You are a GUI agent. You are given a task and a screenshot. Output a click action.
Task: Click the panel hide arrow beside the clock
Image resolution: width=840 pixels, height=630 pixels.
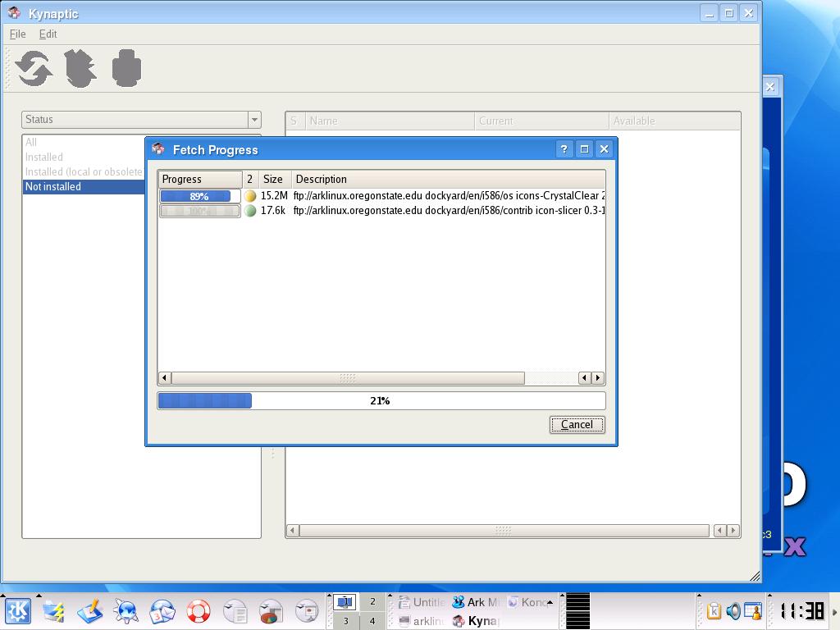click(x=834, y=611)
